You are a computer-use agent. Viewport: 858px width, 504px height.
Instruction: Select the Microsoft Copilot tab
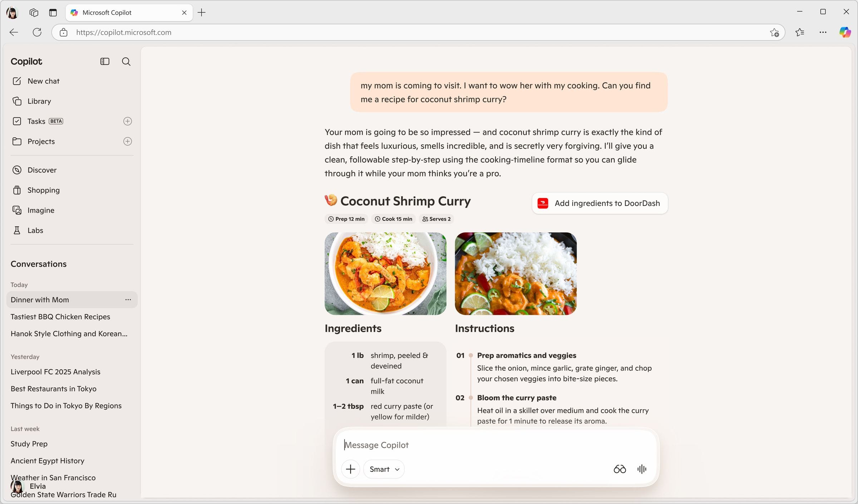pos(129,13)
